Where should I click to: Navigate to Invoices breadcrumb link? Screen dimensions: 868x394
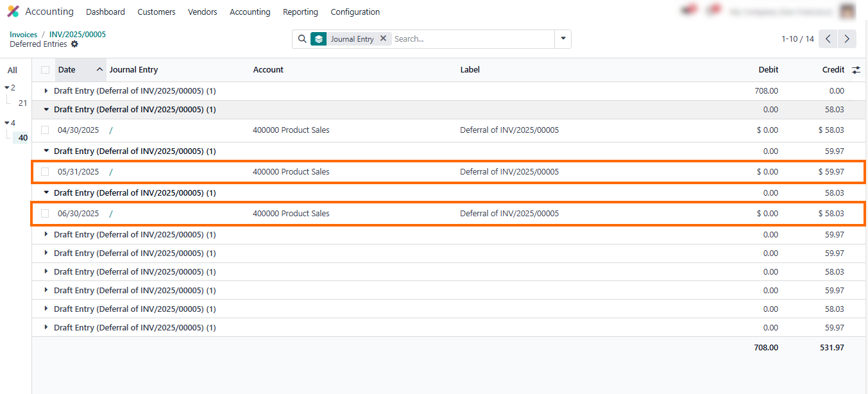[23, 35]
